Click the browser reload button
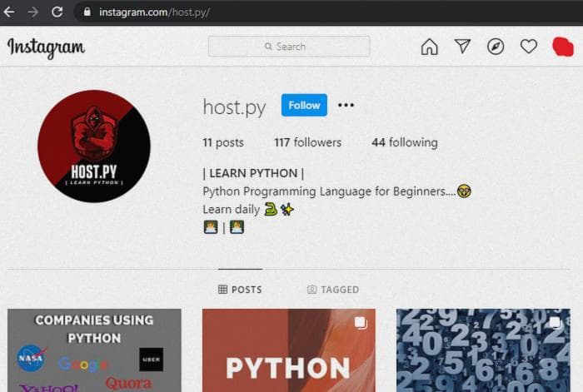583x392 pixels. (x=57, y=12)
